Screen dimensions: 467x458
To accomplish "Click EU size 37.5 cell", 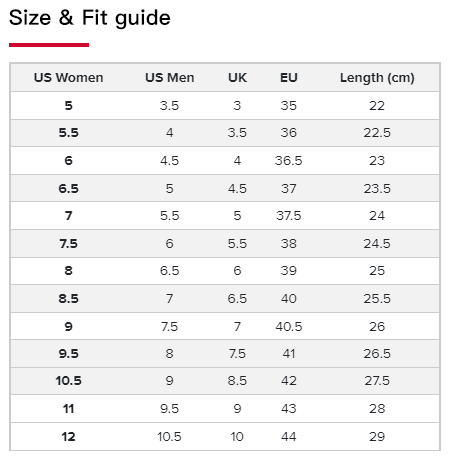I will (289, 216).
